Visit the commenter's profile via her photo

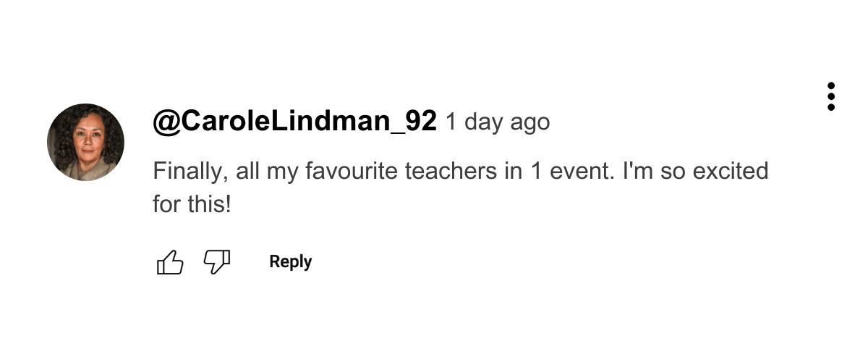pyautogui.click(x=85, y=142)
